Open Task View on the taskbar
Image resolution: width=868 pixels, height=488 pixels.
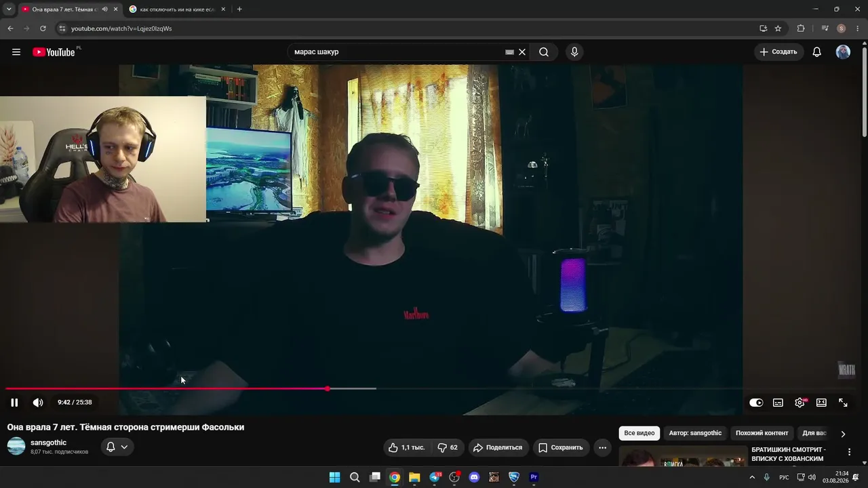coord(374,477)
